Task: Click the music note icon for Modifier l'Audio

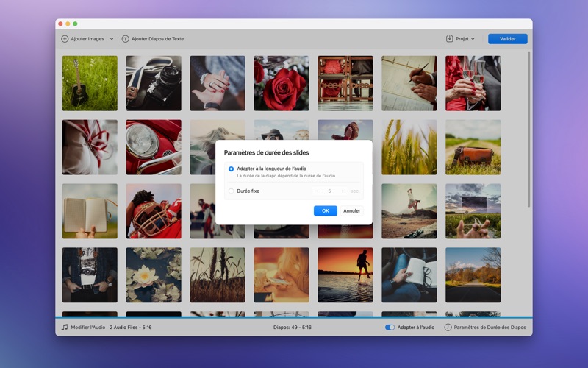Action: (65, 327)
